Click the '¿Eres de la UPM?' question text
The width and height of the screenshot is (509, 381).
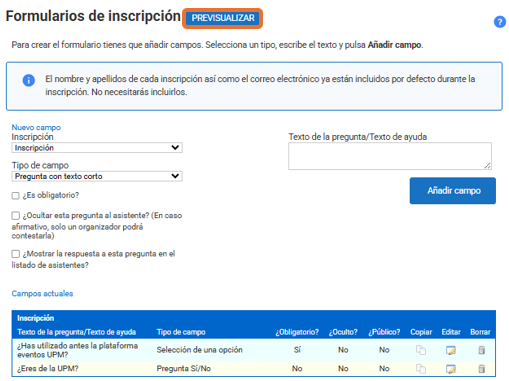point(48,368)
